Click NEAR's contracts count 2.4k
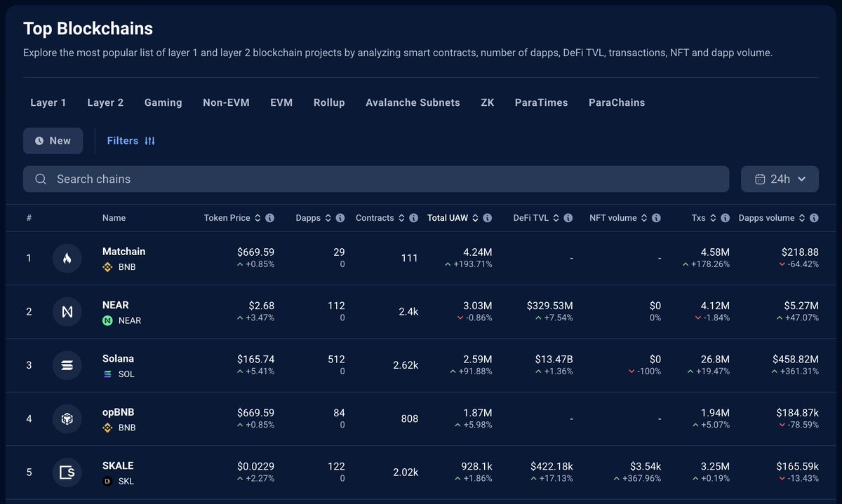 408,312
